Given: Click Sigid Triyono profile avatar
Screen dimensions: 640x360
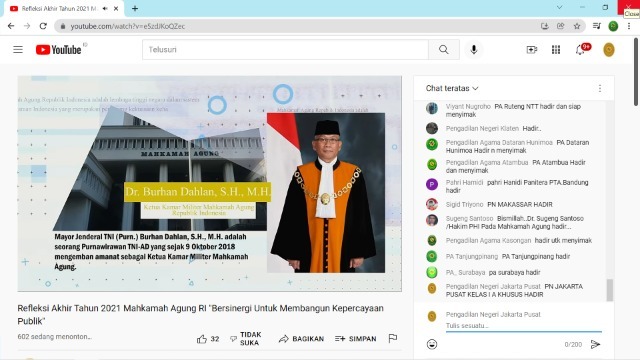Looking at the screenshot, I should coord(432,204).
